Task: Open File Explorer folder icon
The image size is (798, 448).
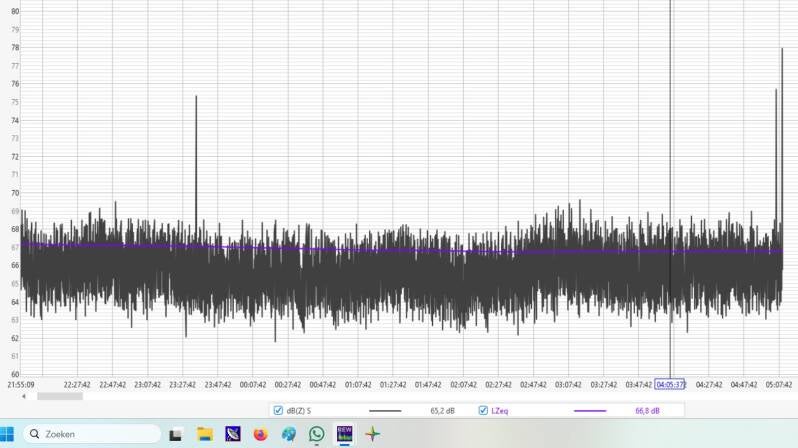Action: [205, 434]
